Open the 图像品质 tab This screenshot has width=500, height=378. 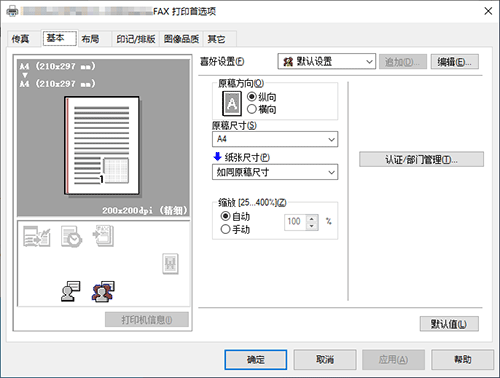tap(181, 39)
